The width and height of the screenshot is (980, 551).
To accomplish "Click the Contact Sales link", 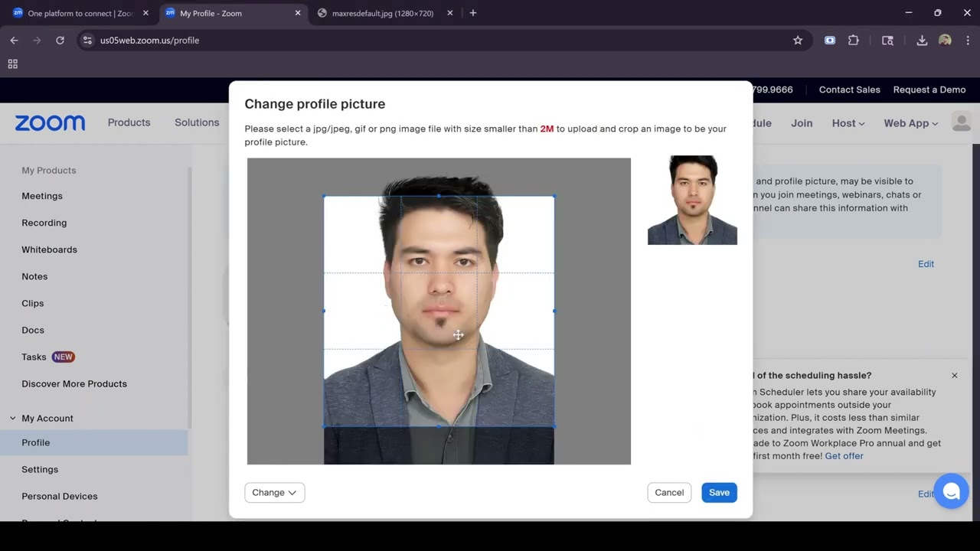I will pos(849,90).
